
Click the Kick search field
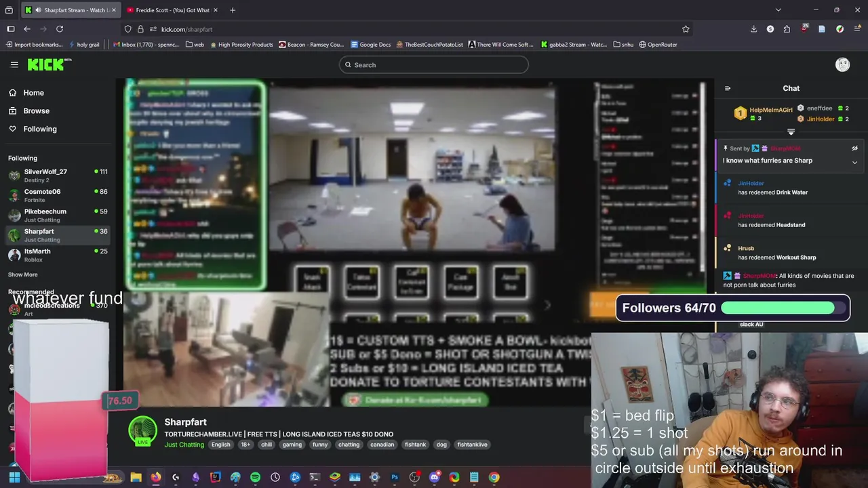[434, 65]
